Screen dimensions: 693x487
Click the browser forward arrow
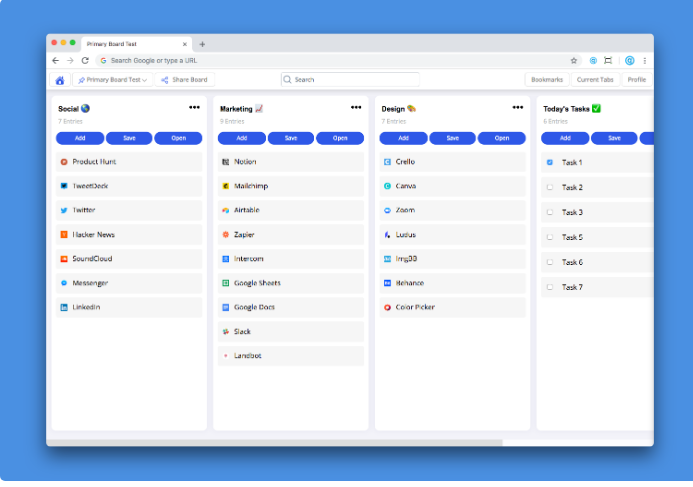tap(70, 61)
